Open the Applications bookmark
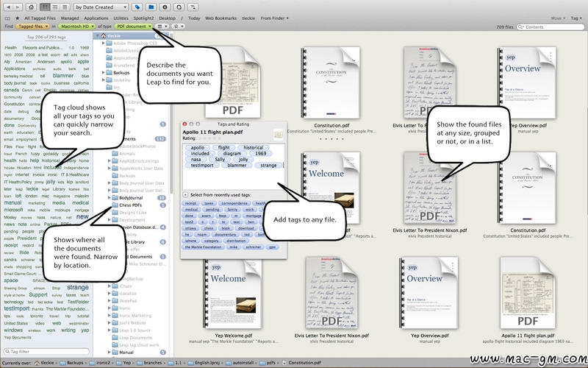The height and width of the screenshot is (368, 588). 96,18
